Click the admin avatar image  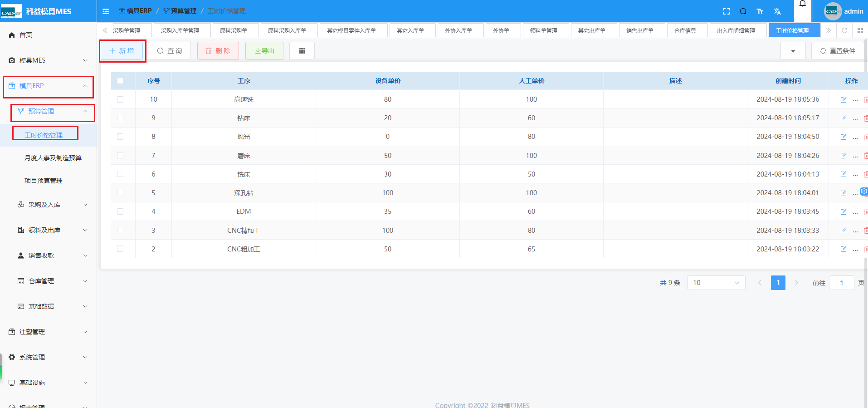(x=833, y=11)
